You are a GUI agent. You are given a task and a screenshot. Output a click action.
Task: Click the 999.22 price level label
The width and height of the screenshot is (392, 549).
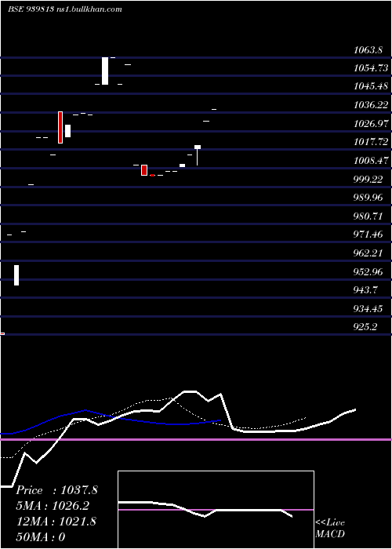point(368,180)
